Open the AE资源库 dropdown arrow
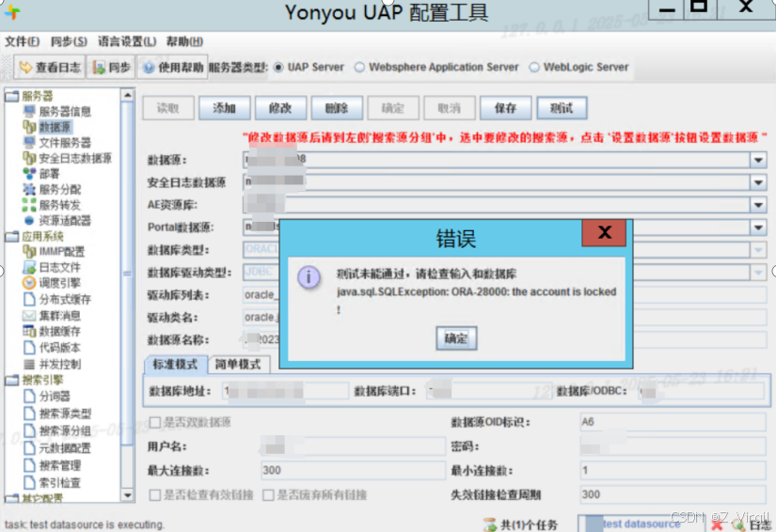This screenshot has height=532, width=776. (758, 205)
